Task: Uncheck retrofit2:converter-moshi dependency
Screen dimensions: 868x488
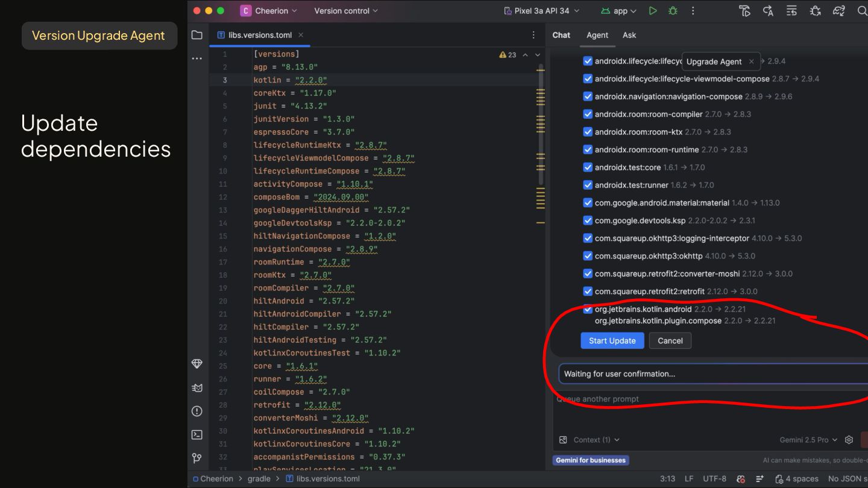Action: pyautogui.click(x=588, y=274)
